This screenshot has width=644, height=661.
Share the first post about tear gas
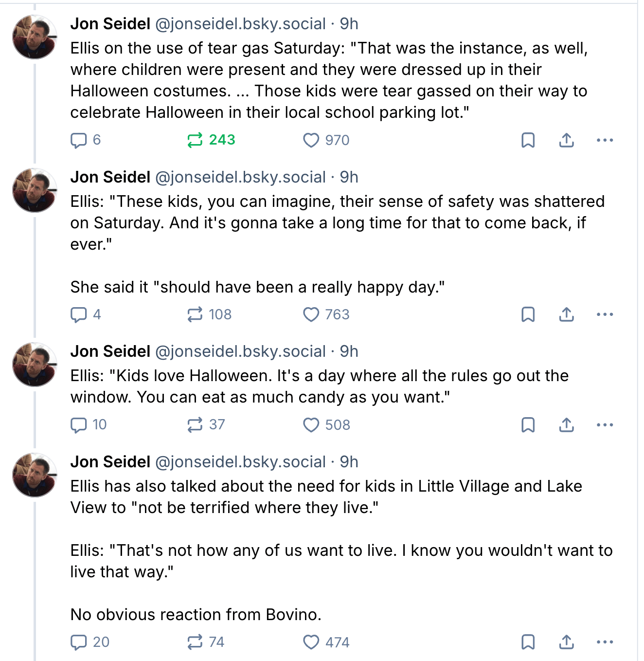point(566,140)
